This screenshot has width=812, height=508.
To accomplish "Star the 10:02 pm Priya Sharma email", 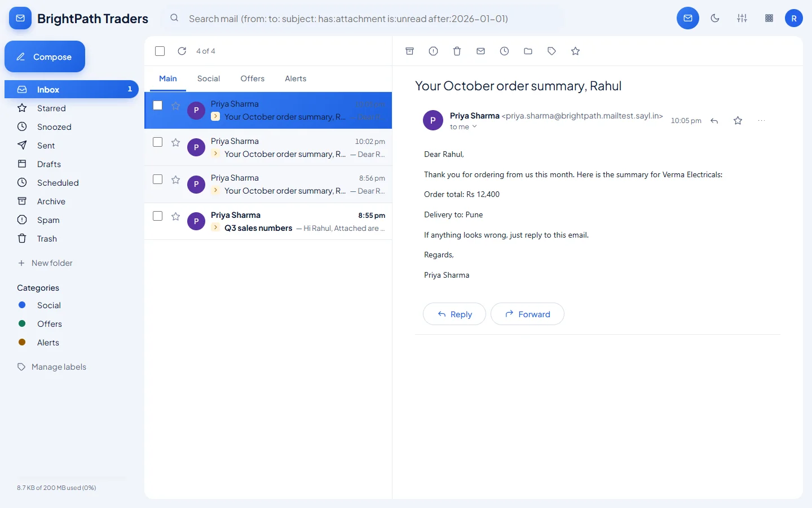I will point(176,142).
